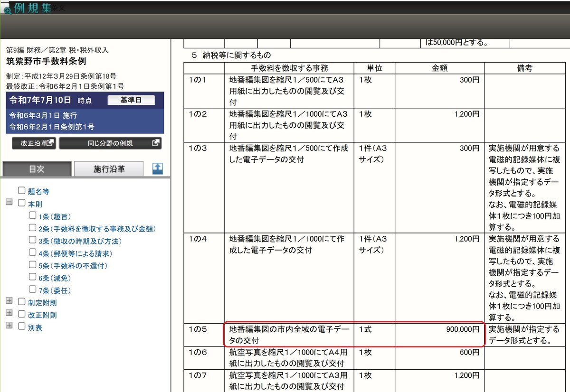Check the 題名等 checkbox
The width and height of the screenshot is (570, 392).
click(21, 191)
